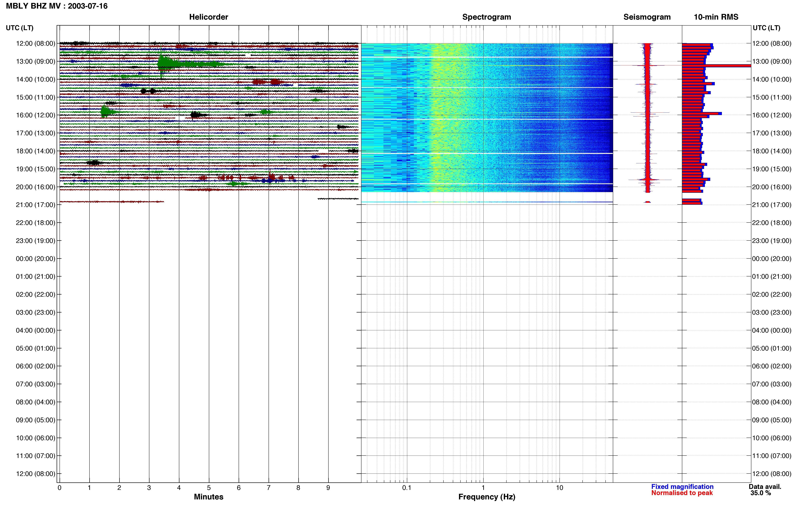The width and height of the screenshot is (812, 508).
Task: Select the plot title MBLY BHZ MV : 2003-07-16
Action: tap(57, 6)
